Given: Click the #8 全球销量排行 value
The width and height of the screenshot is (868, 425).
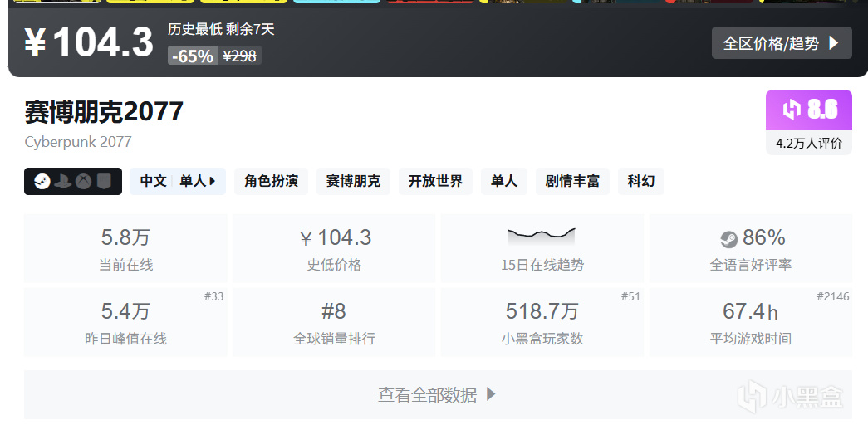Looking at the screenshot, I should 334,311.
